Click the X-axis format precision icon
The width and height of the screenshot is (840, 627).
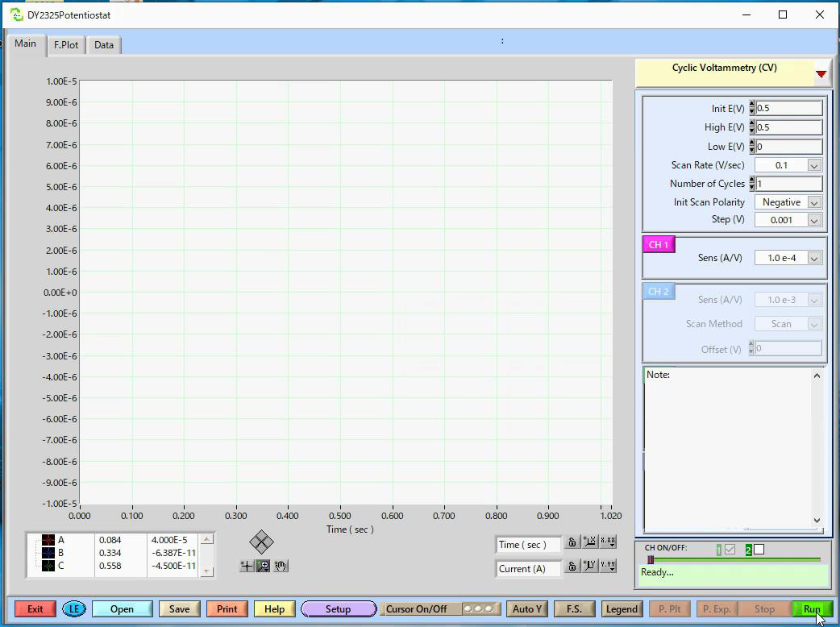(x=608, y=542)
